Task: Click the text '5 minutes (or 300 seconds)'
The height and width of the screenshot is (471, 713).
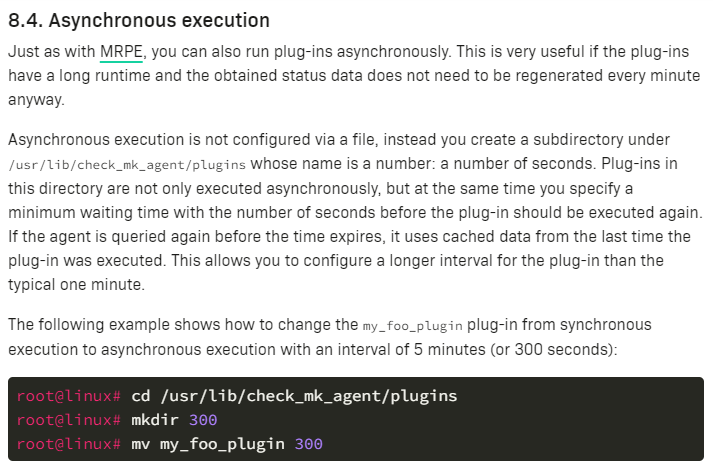Action: coord(513,349)
